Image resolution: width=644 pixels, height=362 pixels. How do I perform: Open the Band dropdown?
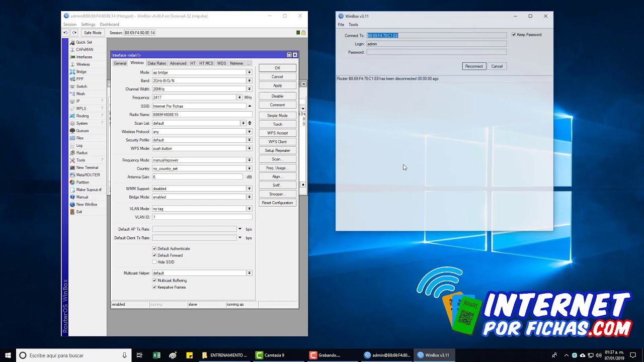[x=249, y=80]
